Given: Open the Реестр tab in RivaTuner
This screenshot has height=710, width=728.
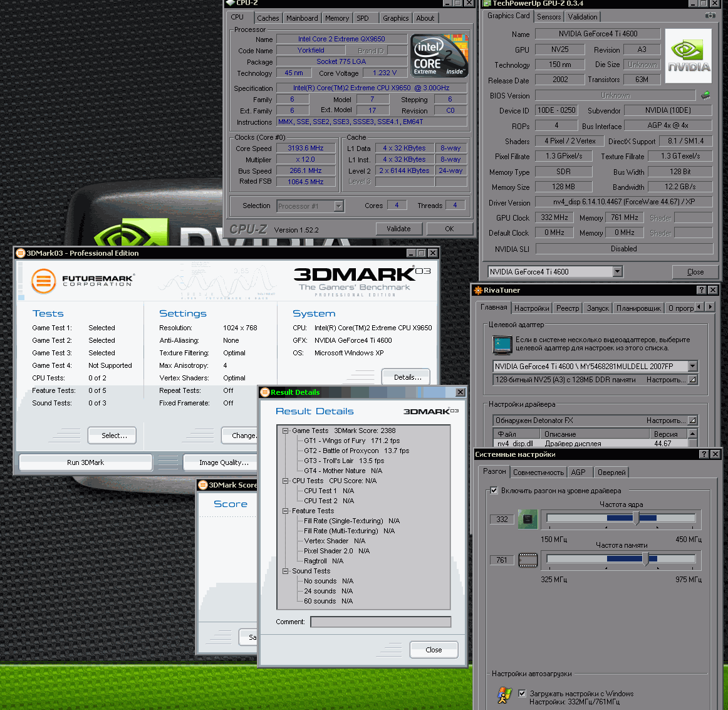Looking at the screenshot, I should pyautogui.click(x=568, y=308).
